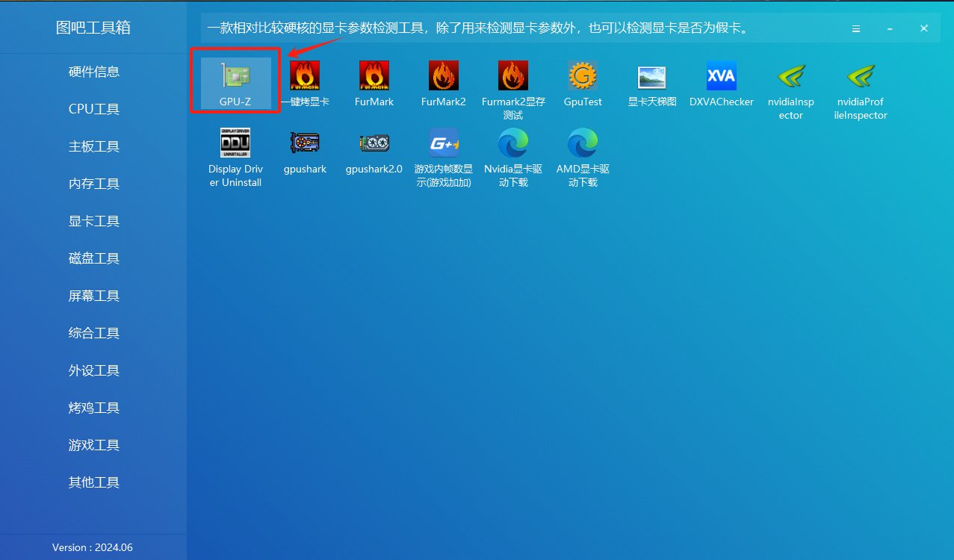Open the Nvidia显卡驱动下载 link icon

pos(513,157)
